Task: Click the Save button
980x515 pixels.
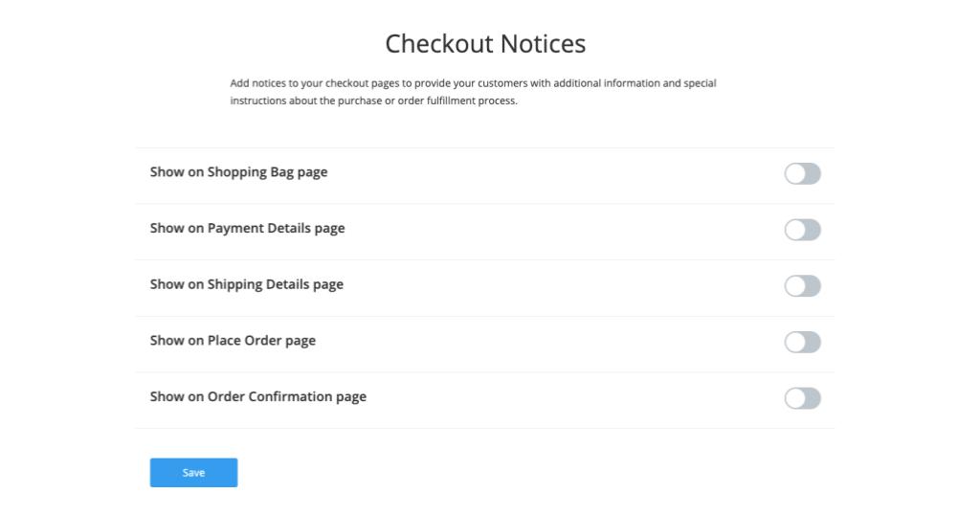Action: [193, 473]
